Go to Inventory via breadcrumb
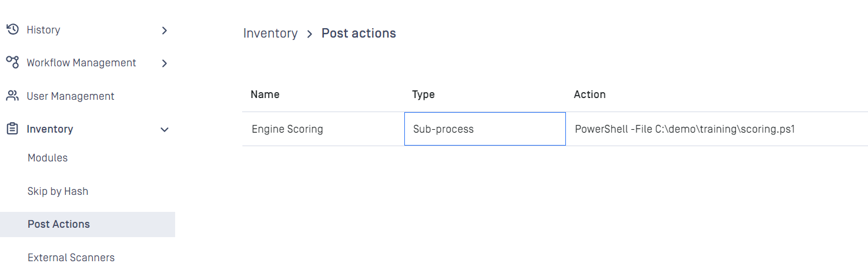 [x=270, y=33]
